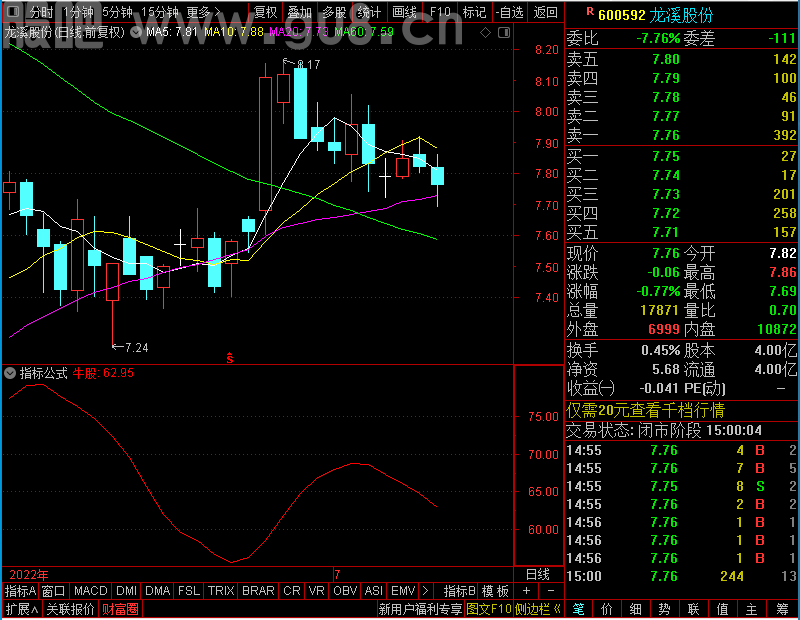Click the 15:00 final trade row
The height and width of the screenshot is (620, 800).
tap(682, 576)
